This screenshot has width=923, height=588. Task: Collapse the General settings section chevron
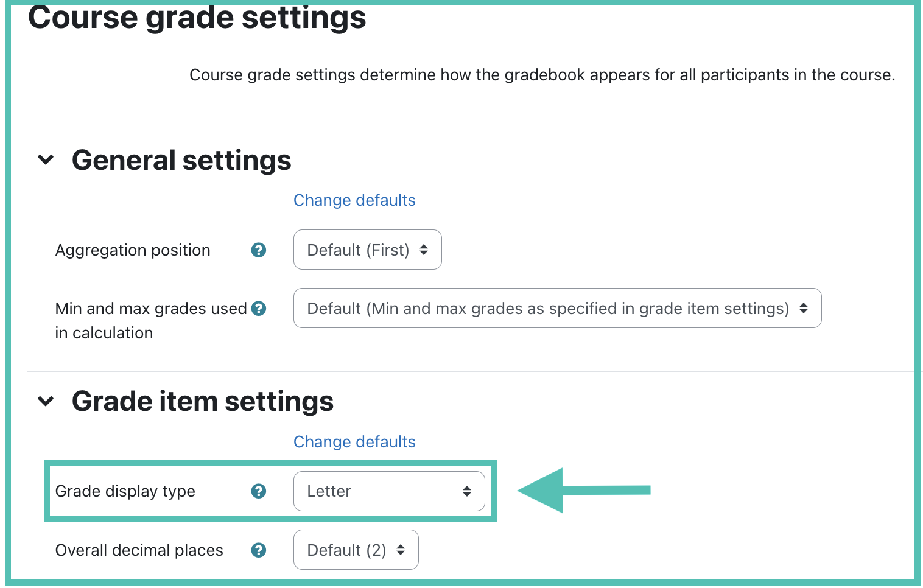pos(46,160)
